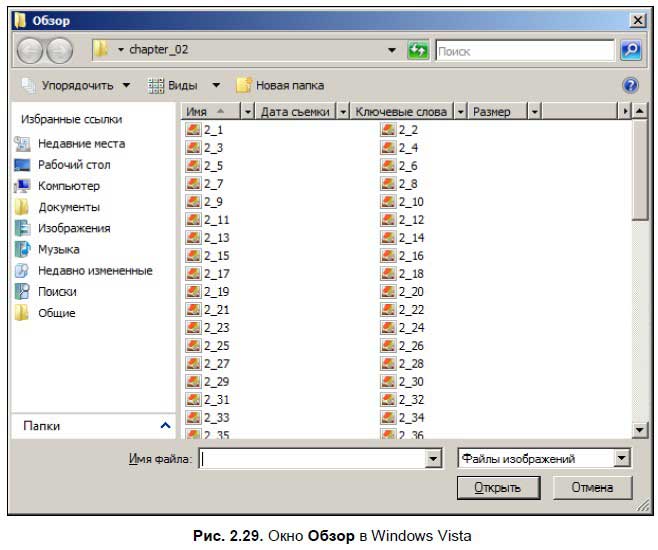Click the Имя файла text field
The height and width of the screenshot is (550, 658).
click(x=312, y=458)
